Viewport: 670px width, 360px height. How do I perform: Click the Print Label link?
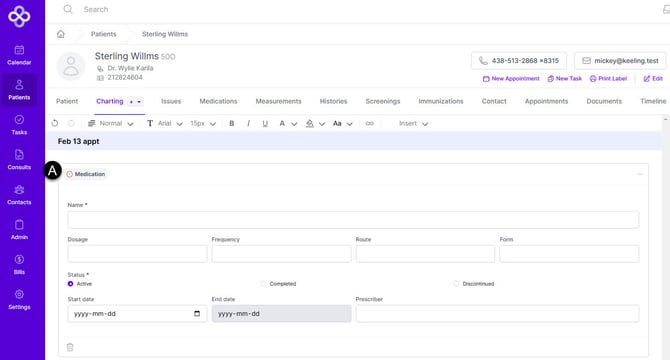point(608,79)
